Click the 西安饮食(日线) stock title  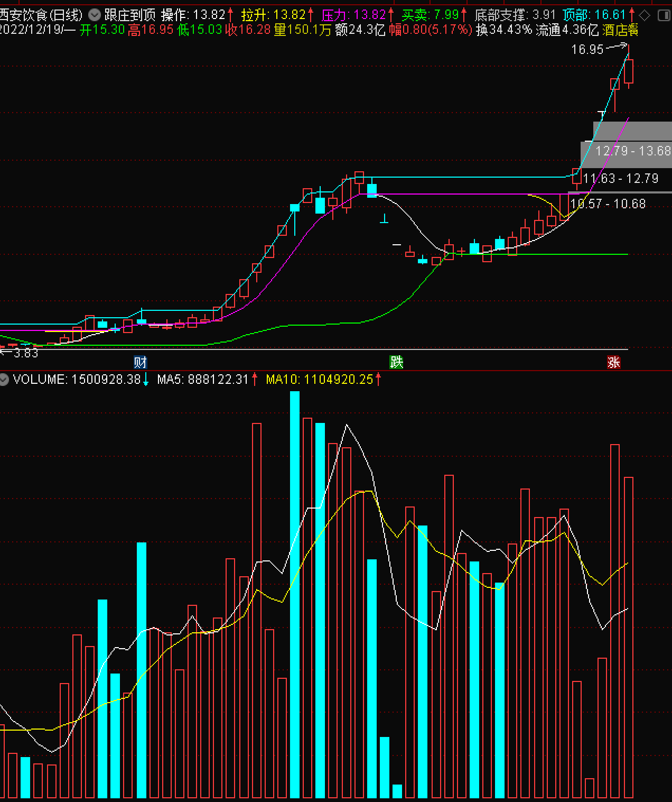pyautogui.click(x=41, y=15)
